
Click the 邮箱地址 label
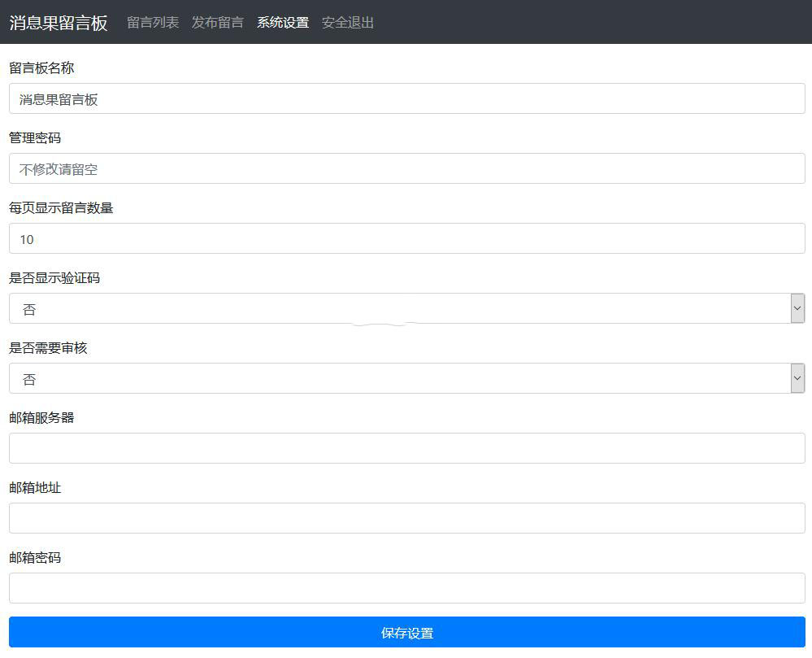pos(35,487)
